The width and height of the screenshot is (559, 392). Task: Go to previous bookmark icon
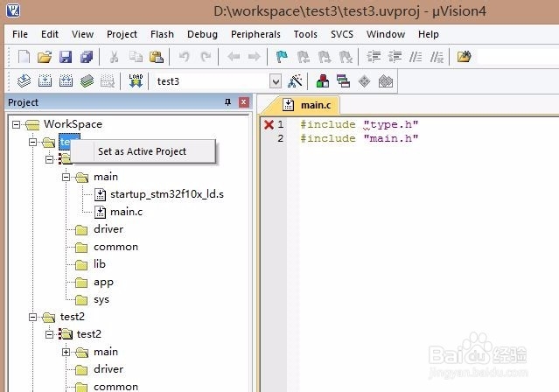point(303,56)
